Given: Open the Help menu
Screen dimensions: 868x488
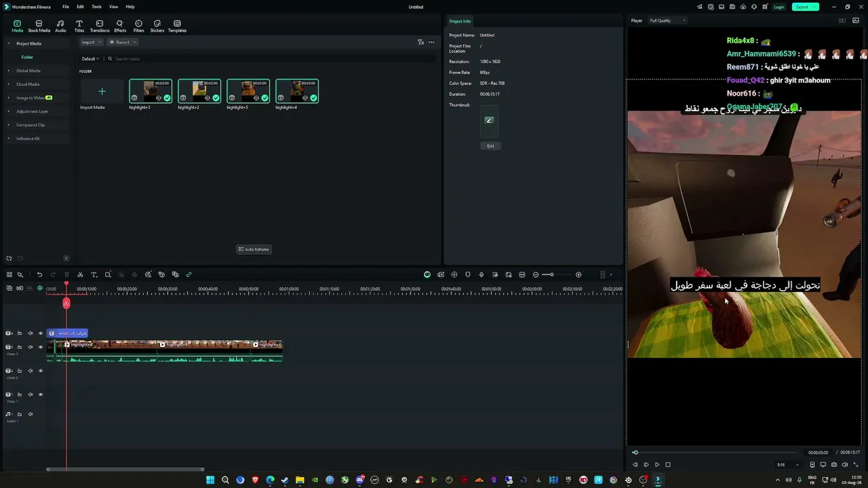Looking at the screenshot, I should (x=130, y=7).
